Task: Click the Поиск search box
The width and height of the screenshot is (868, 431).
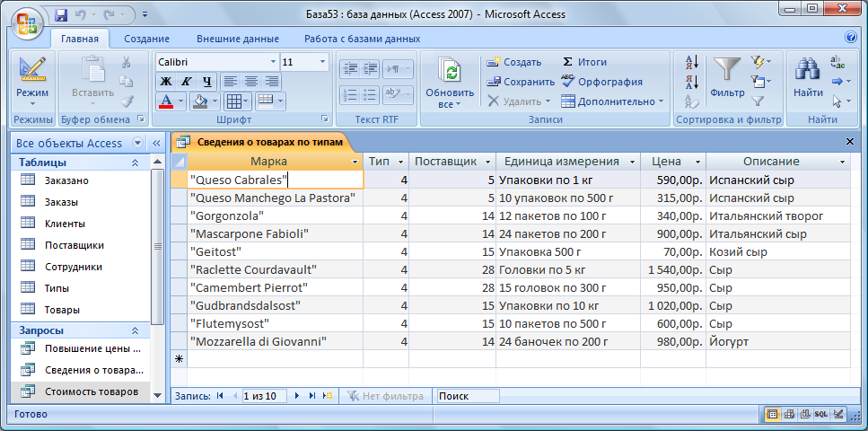Action: 468,396
